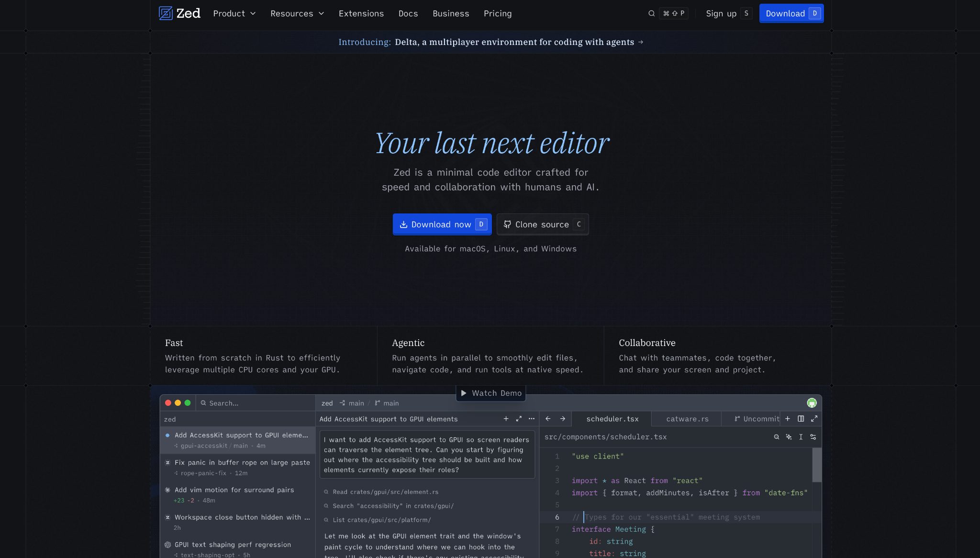This screenshot has height=558, width=980.
Task: Click the editor's vertical scrollbar thumb
Action: click(x=817, y=465)
